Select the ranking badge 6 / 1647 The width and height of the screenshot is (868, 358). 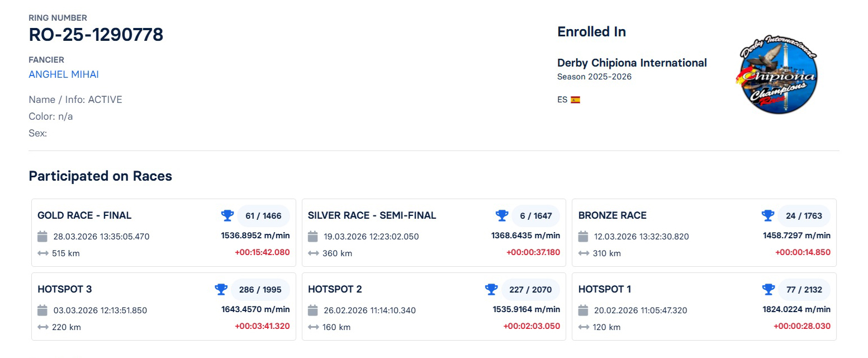click(536, 215)
